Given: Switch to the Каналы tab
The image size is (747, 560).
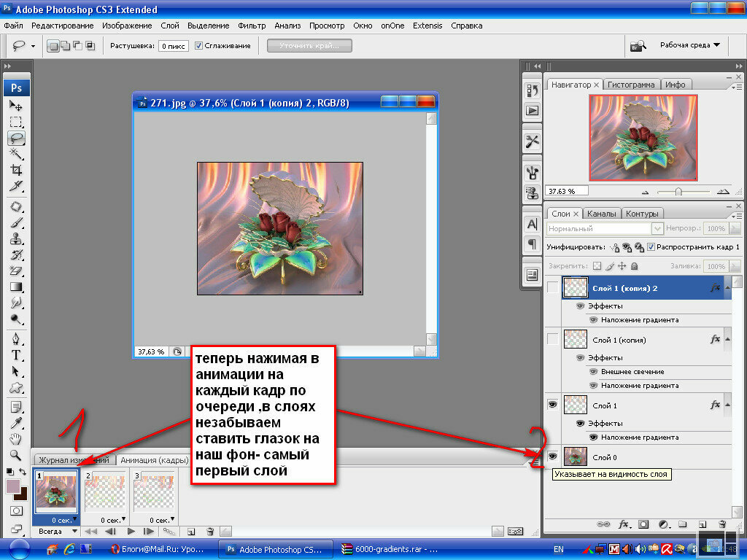Looking at the screenshot, I should click(601, 214).
